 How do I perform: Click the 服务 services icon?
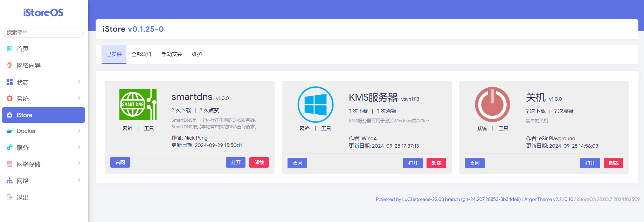[x=10, y=148]
